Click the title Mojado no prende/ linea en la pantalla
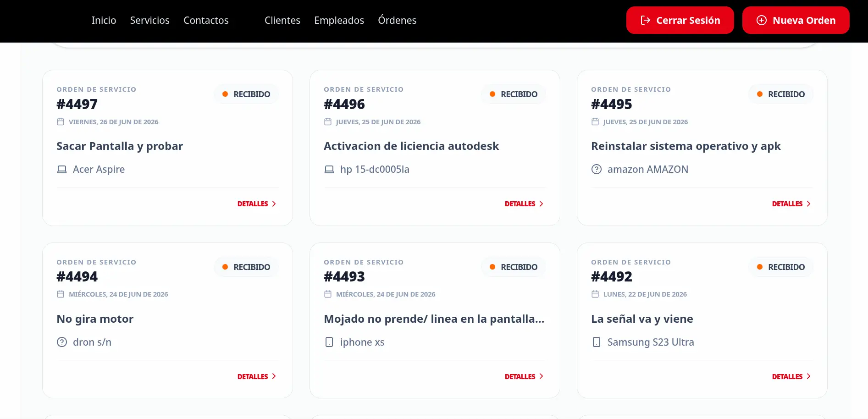 434,319
